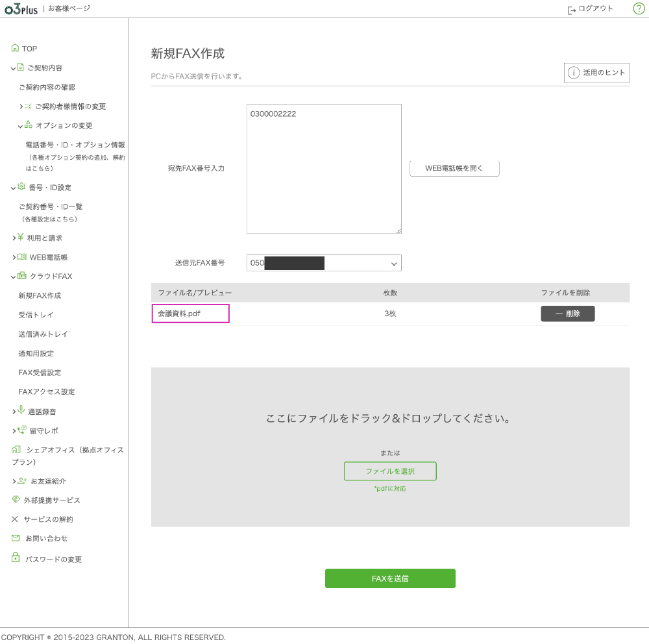649x644 pixels.
Task: Open 送信済みトレイ in the sidebar
Action: (x=43, y=334)
